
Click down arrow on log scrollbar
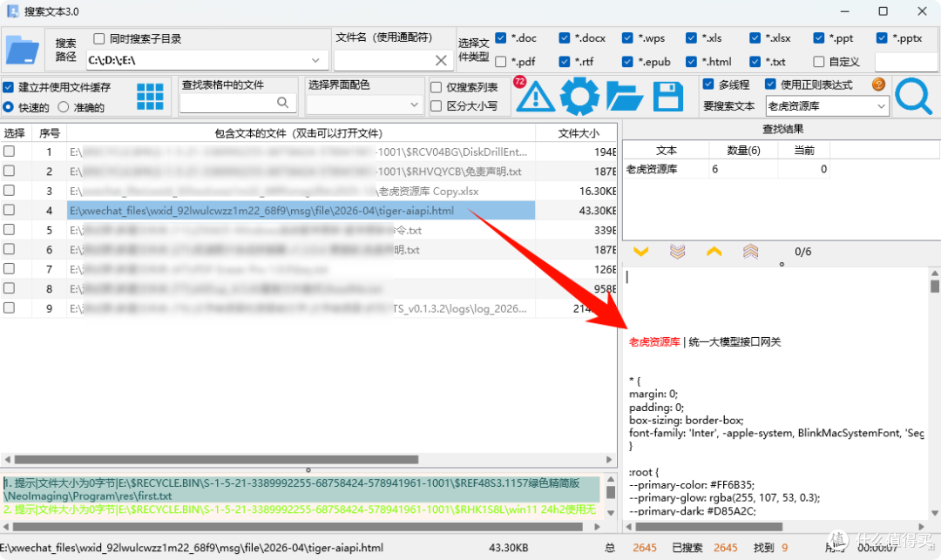pos(610,513)
